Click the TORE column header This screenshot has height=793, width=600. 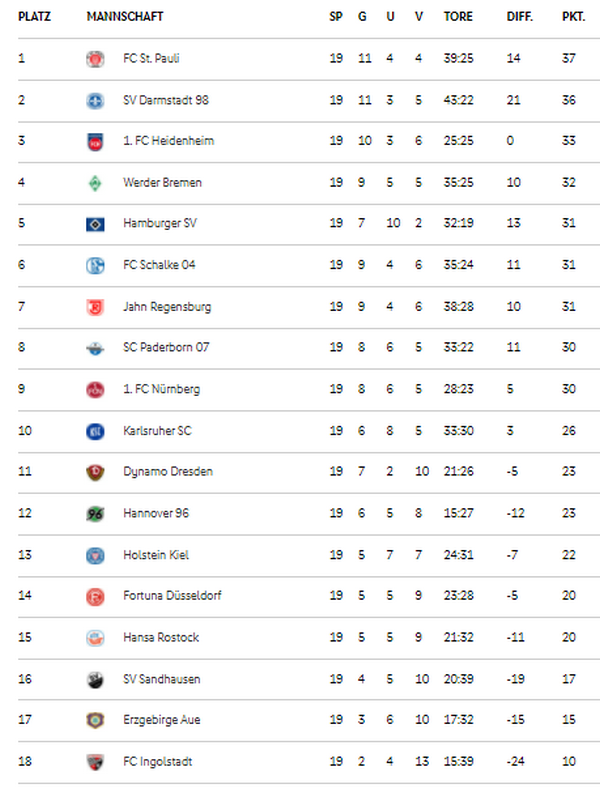(458, 17)
